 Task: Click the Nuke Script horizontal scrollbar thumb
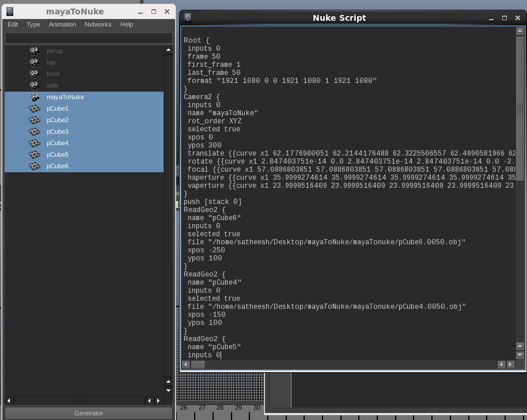coord(198,365)
